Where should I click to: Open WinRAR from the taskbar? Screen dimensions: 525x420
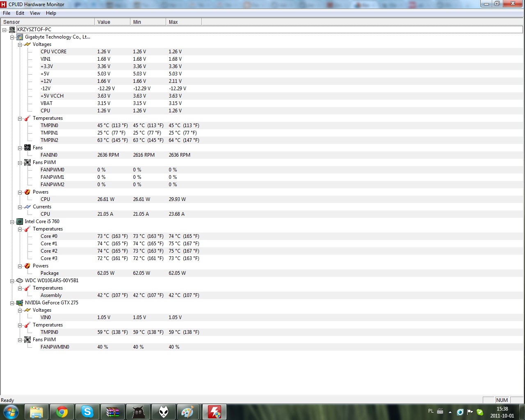113,412
